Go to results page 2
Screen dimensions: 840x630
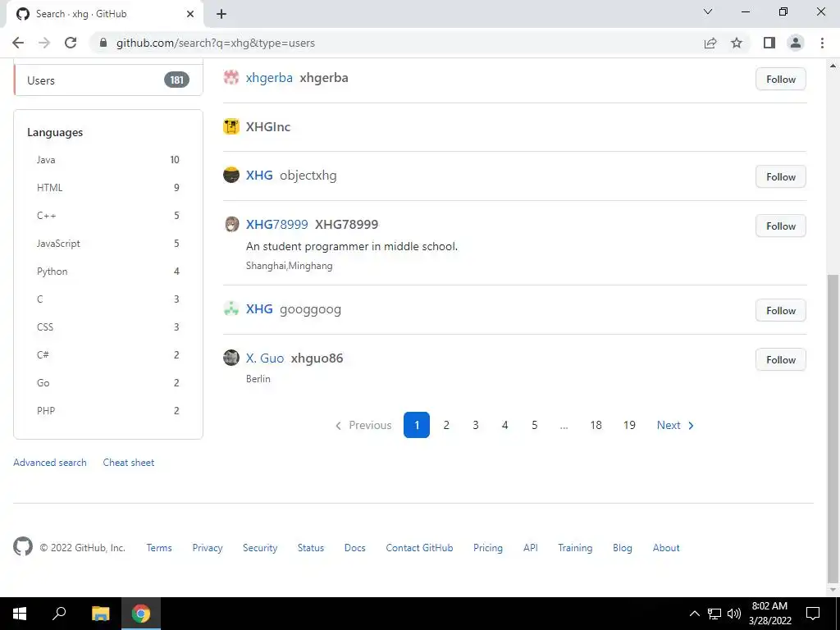coord(446,425)
